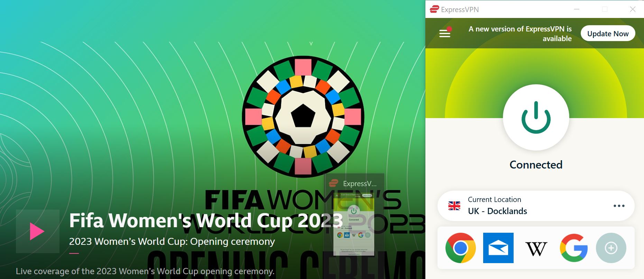Open the ExpressVPN hamburger menu
Screen dimensions: 644x279
(x=445, y=33)
